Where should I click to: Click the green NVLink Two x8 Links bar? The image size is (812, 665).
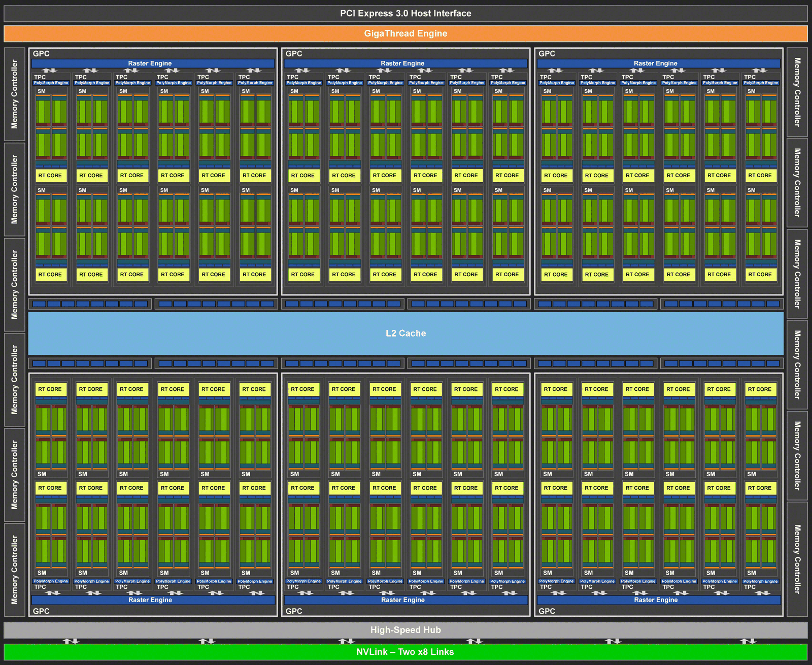point(405,652)
